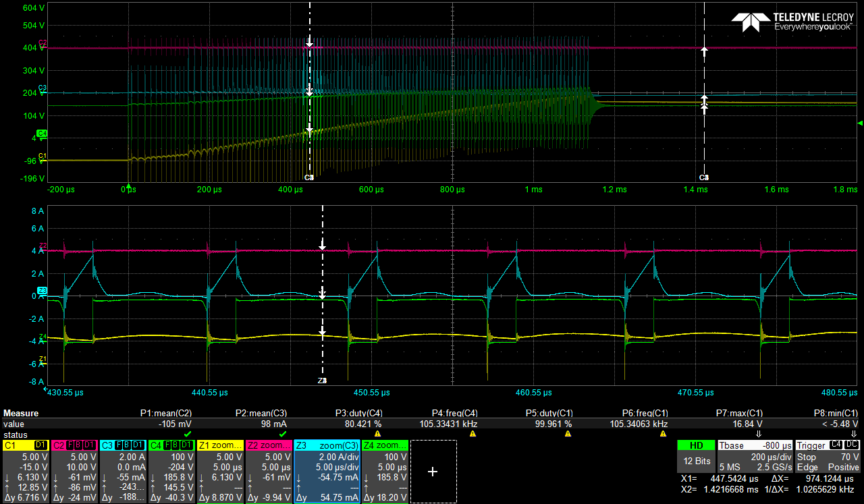
Task: Click the warning triangle under P6:freq(C1)
Action: point(663,434)
